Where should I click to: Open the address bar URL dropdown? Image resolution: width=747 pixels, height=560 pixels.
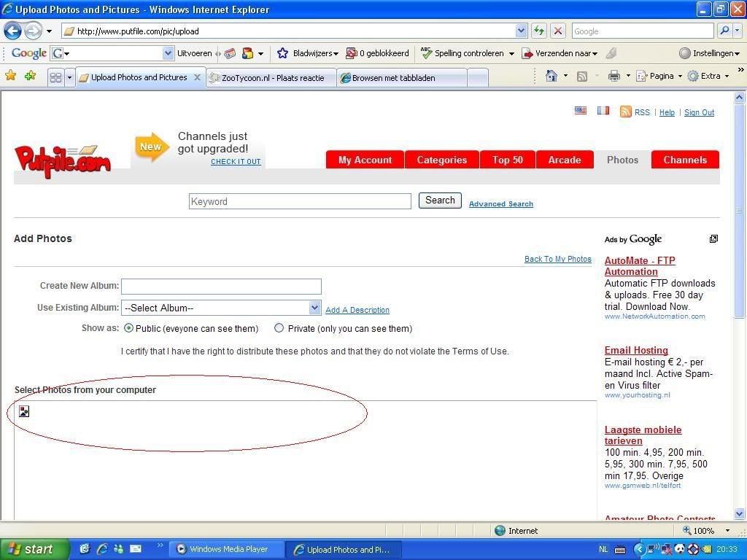click(x=521, y=31)
